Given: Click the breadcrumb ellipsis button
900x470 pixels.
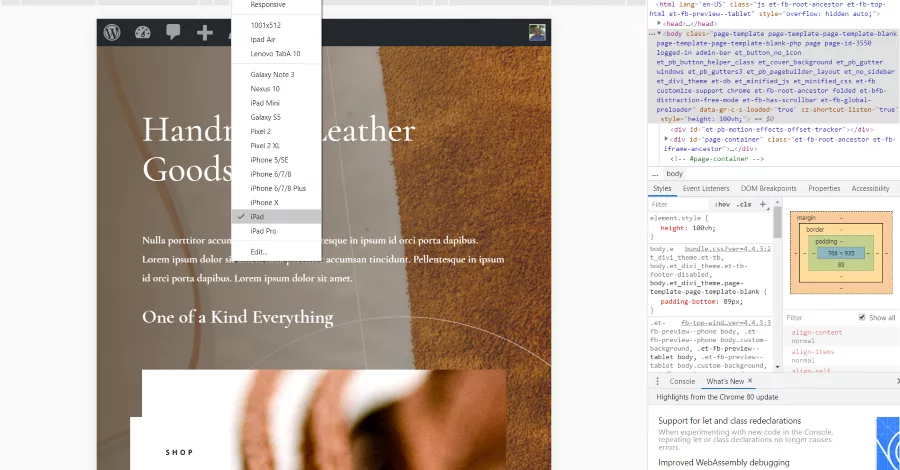Looking at the screenshot, I should point(655,174).
